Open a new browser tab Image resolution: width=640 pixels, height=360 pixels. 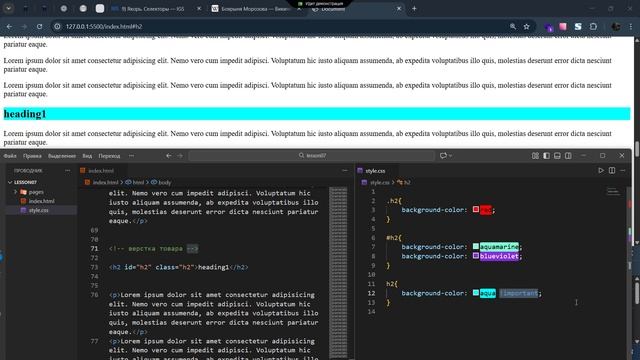coord(414,9)
